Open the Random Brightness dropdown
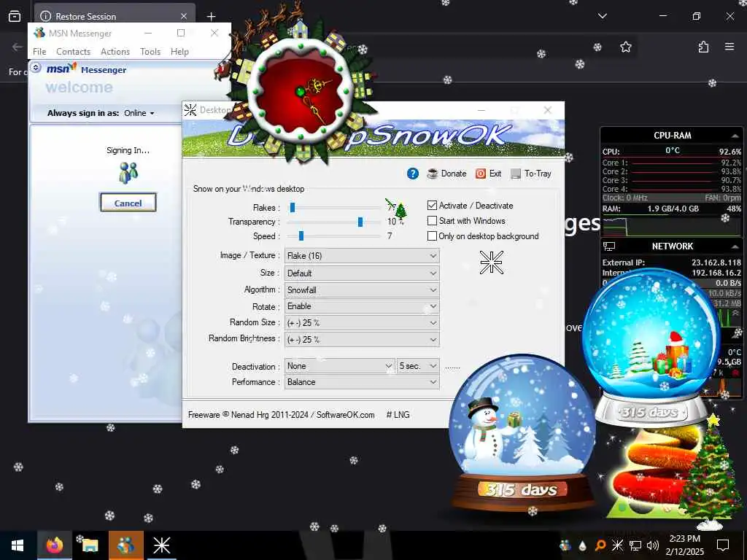 coord(362,340)
